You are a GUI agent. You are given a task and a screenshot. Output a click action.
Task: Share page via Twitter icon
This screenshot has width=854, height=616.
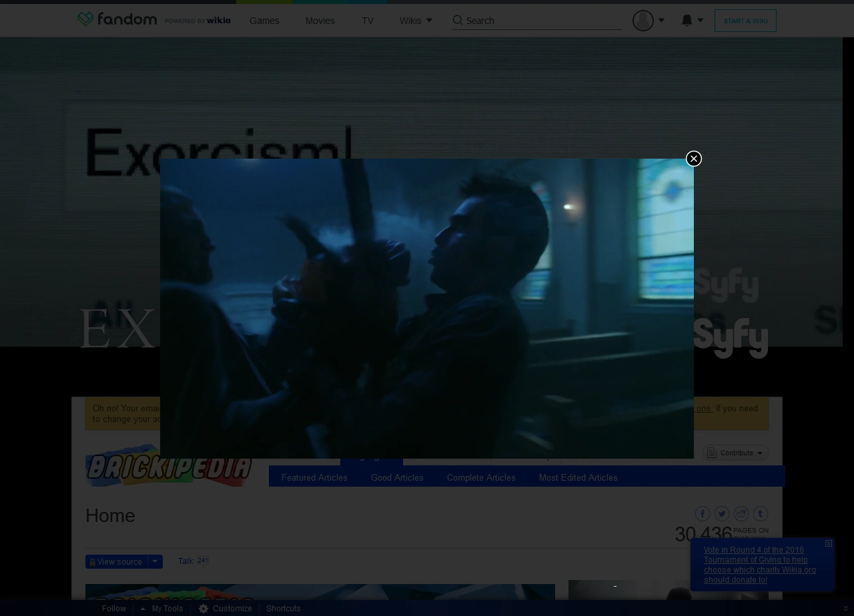722,513
